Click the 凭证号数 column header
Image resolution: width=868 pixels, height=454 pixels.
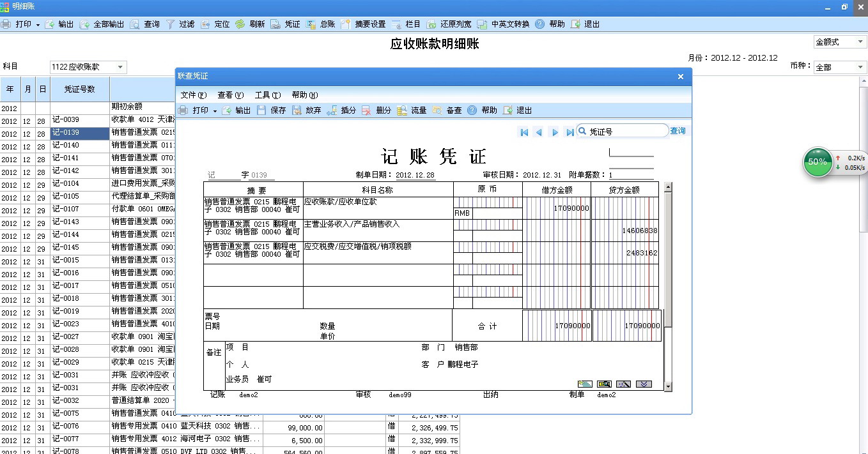tap(80, 89)
